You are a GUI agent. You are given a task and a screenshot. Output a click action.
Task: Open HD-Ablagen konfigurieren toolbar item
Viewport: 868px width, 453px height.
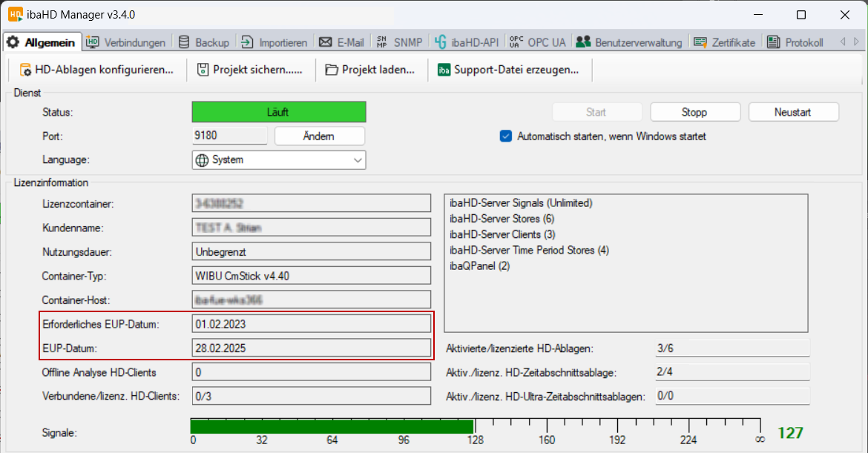pyautogui.click(x=97, y=70)
